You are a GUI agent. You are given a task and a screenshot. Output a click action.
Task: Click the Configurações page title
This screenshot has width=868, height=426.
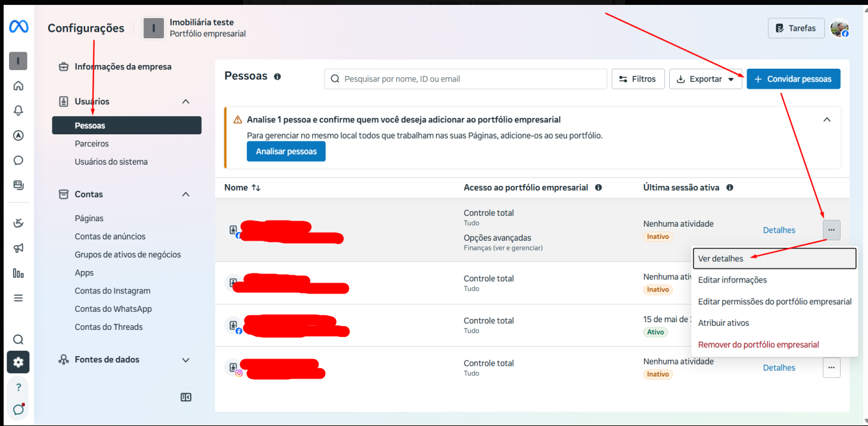(86, 28)
